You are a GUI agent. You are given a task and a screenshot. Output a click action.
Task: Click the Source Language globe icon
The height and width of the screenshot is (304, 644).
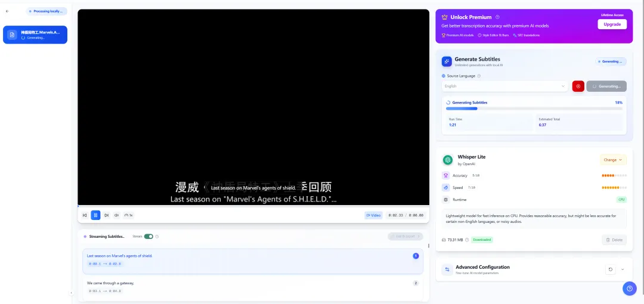444,76
